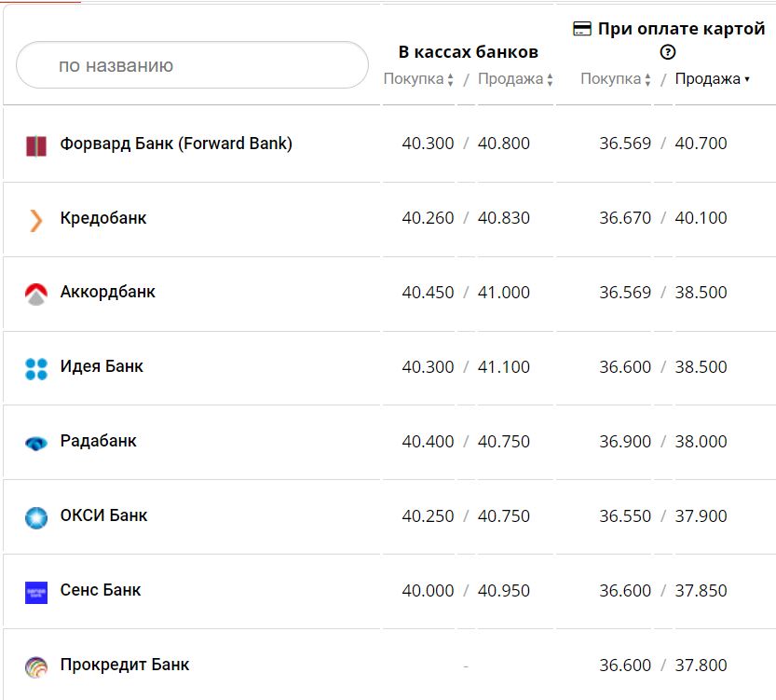Image resolution: width=776 pixels, height=700 pixels.
Task: Click the Сенс Банк blue logo
Action: [36, 592]
